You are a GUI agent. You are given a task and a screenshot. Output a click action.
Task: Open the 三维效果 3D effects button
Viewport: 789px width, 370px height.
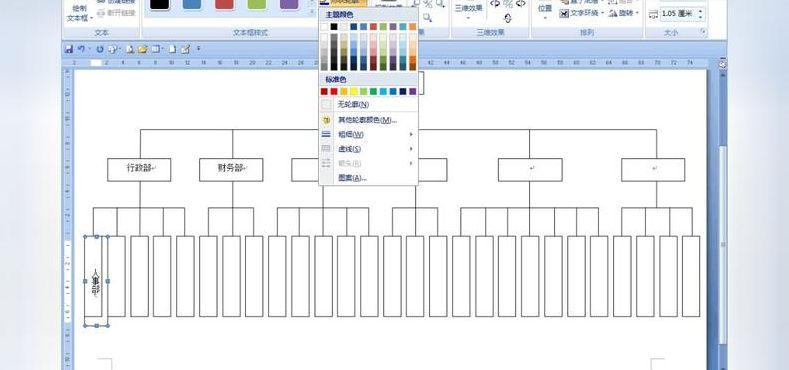pos(468,11)
